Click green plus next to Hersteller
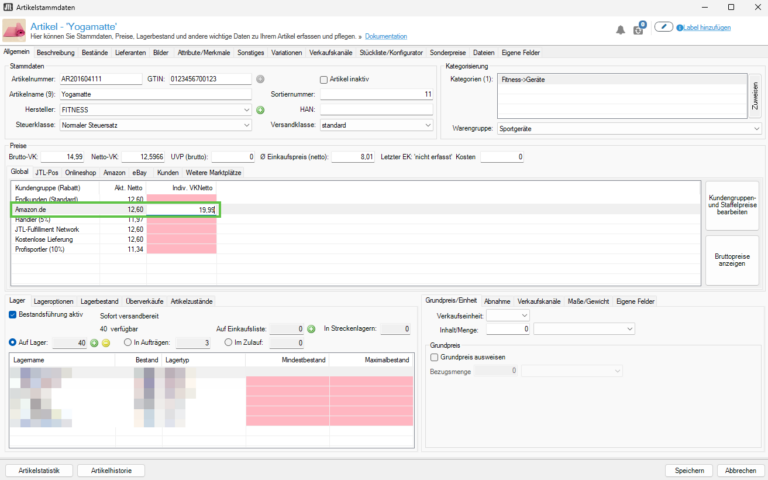 (260, 110)
